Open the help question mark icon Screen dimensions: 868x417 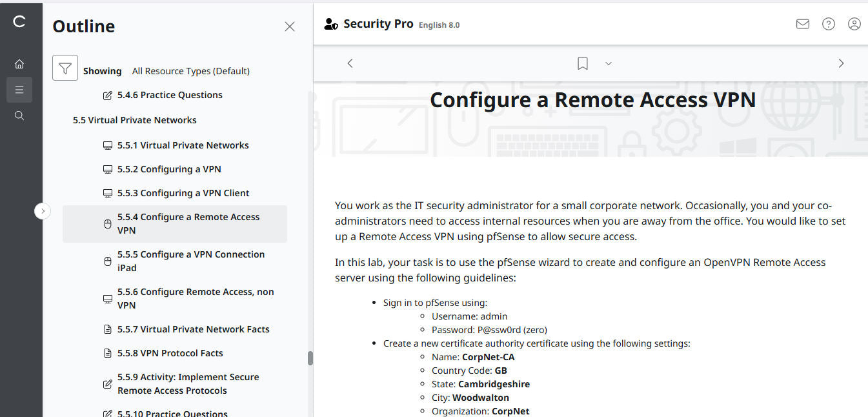[x=828, y=23]
